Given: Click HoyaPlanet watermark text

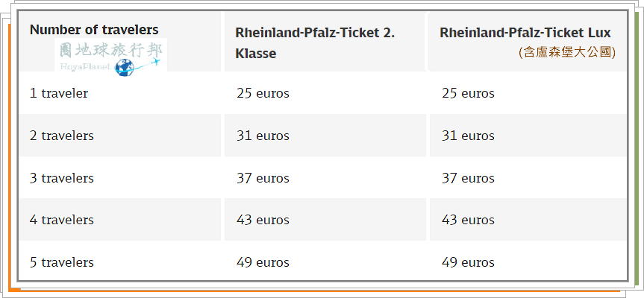Looking at the screenshot, I should tap(85, 66).
